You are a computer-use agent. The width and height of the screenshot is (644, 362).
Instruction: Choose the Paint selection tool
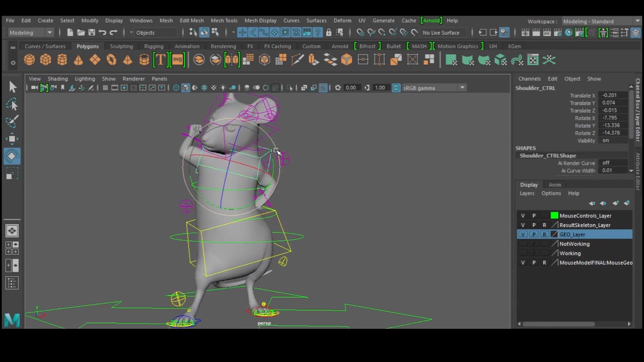click(12, 121)
